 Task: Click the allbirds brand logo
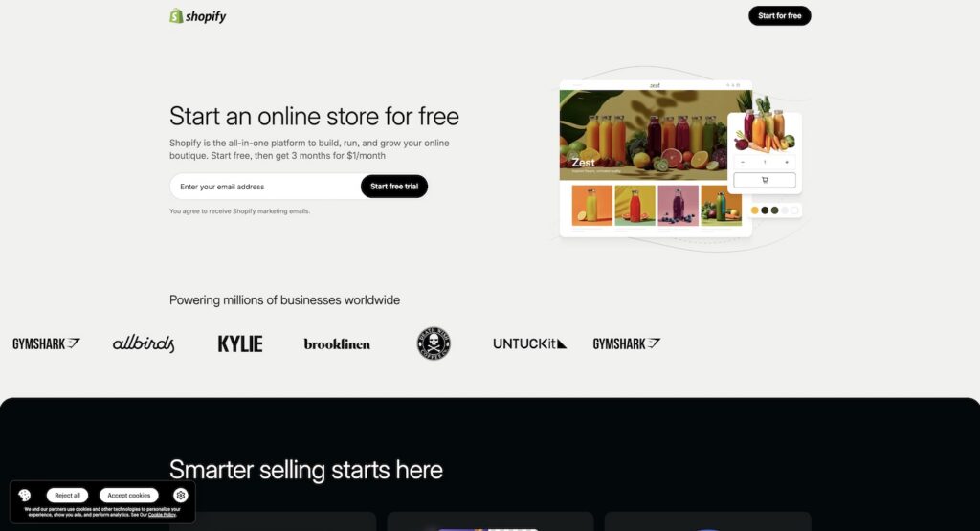click(x=144, y=343)
